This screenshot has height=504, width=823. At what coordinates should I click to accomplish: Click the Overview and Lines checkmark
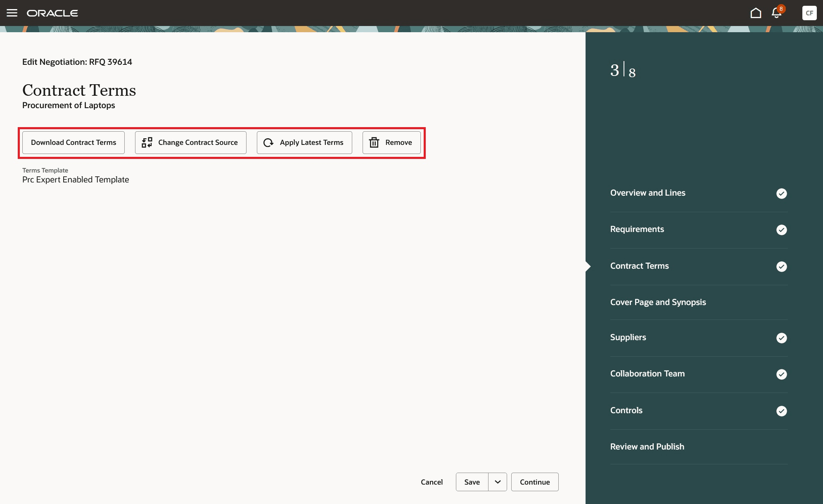781,193
